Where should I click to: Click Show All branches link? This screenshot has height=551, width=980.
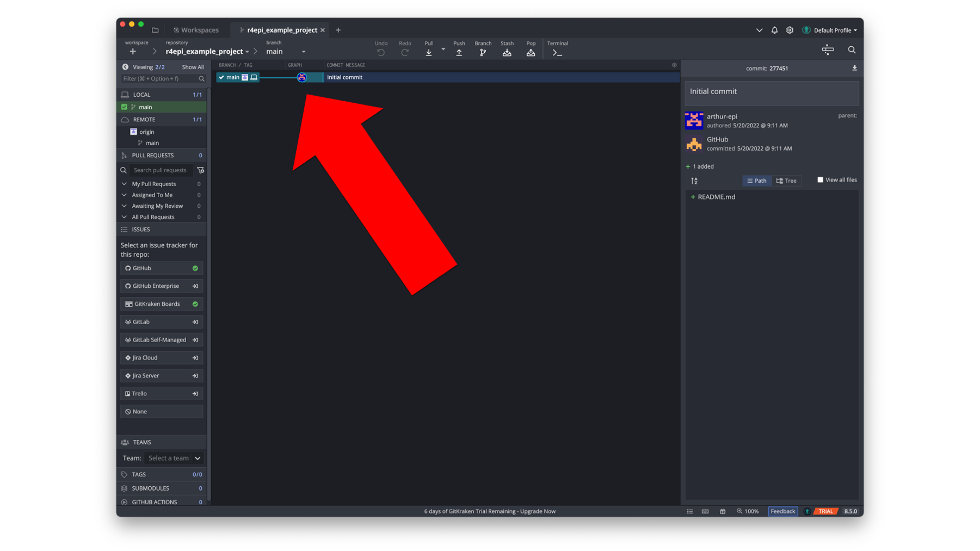[193, 67]
